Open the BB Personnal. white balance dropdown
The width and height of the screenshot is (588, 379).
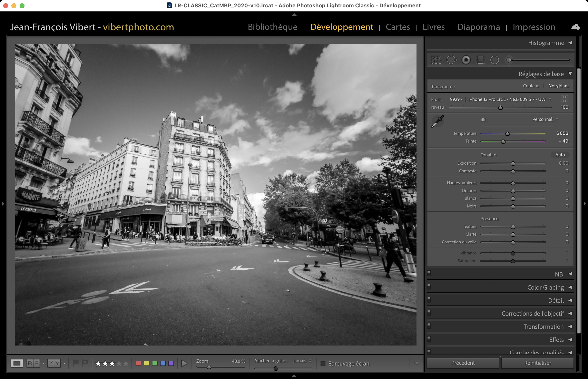pos(545,119)
